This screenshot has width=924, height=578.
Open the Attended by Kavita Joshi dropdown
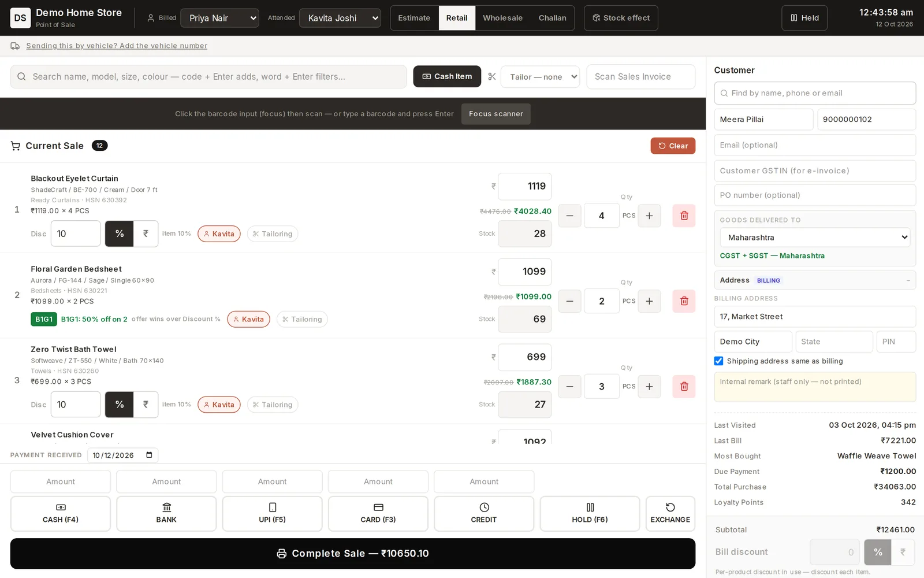[340, 18]
